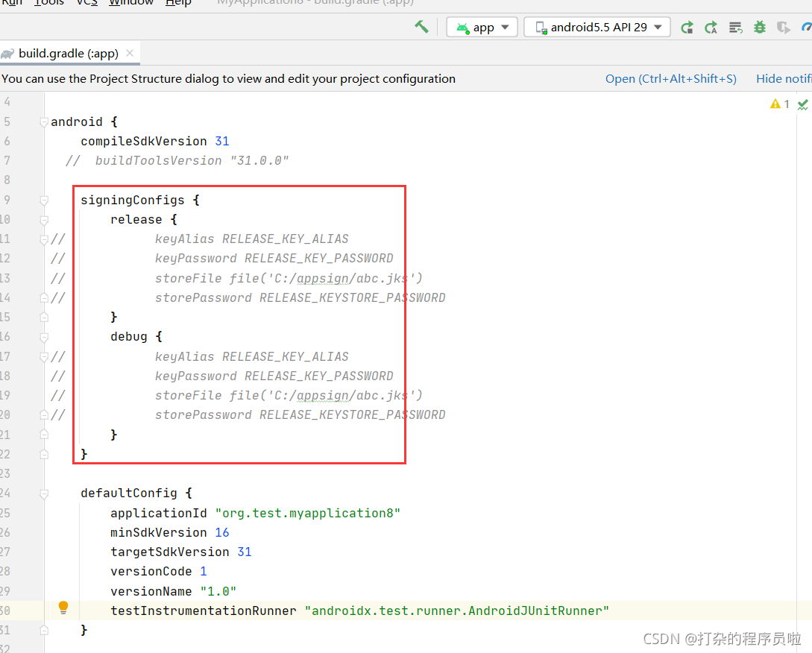This screenshot has height=653, width=812.
Task: Click line number 7 in gutter
Action: click(7, 161)
